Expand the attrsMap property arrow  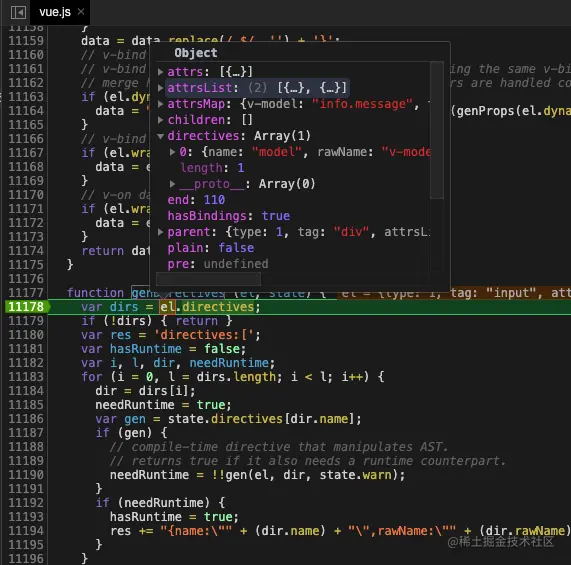(160, 104)
